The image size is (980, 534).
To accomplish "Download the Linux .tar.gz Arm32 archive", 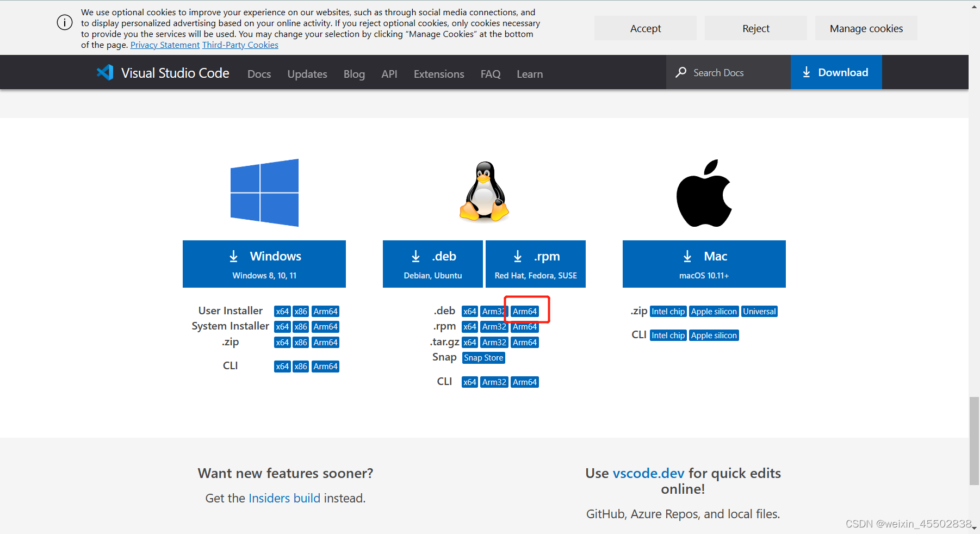I will coord(494,343).
